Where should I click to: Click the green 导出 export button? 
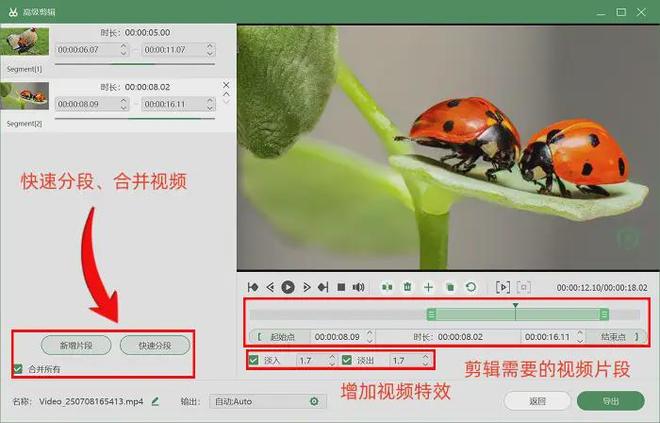pyautogui.click(x=611, y=401)
